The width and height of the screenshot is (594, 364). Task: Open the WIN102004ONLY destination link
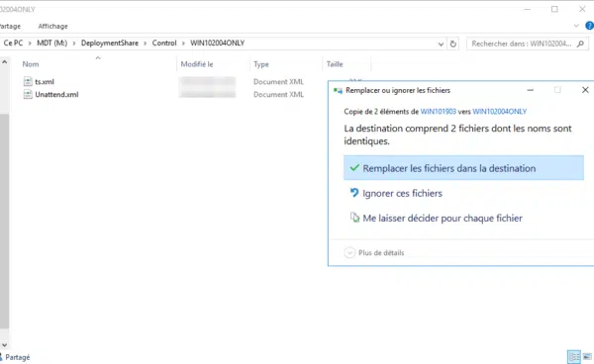click(x=500, y=112)
